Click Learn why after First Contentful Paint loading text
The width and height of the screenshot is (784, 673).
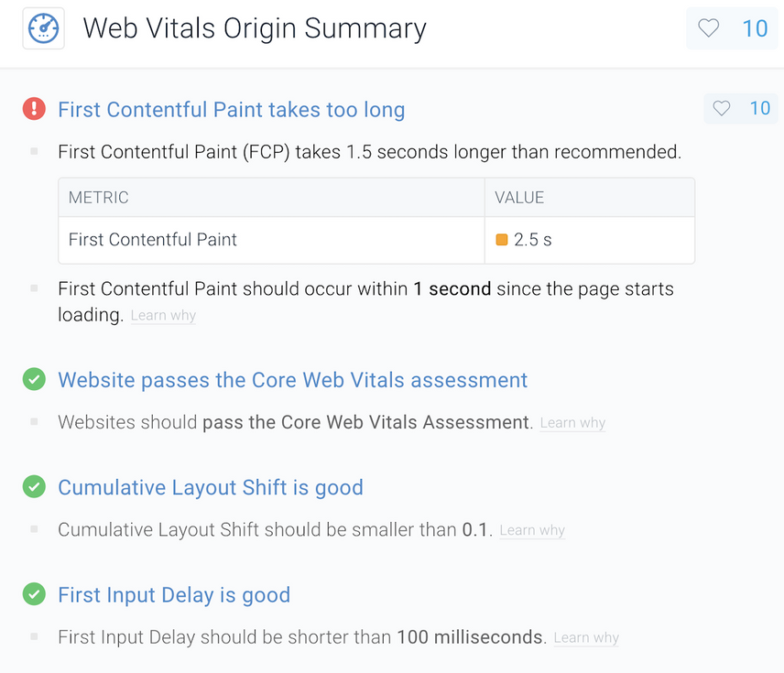point(163,316)
